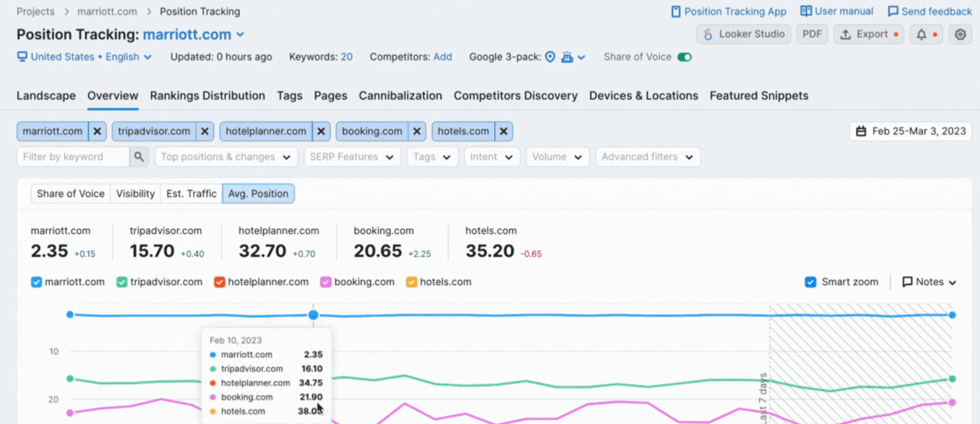Open notifications bell icon
The width and height of the screenshot is (980, 424).
click(x=926, y=35)
